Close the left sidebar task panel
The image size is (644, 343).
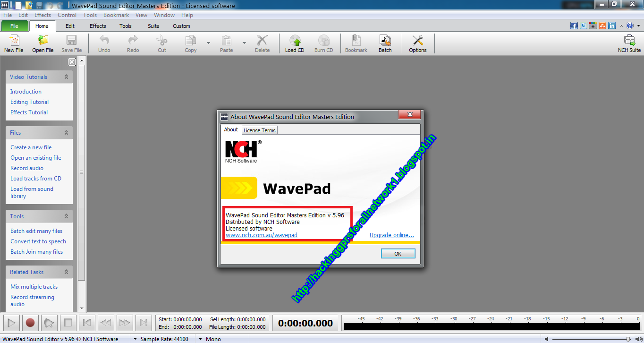[72, 62]
